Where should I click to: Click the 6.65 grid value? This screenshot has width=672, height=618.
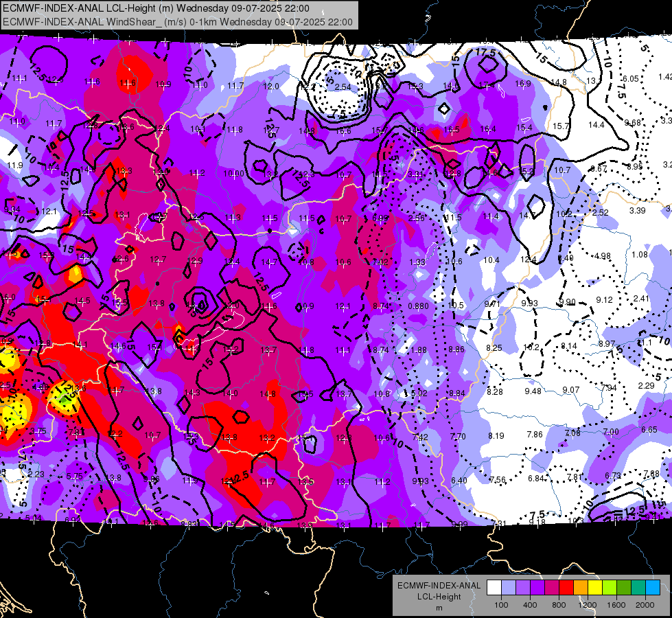pos(649,430)
